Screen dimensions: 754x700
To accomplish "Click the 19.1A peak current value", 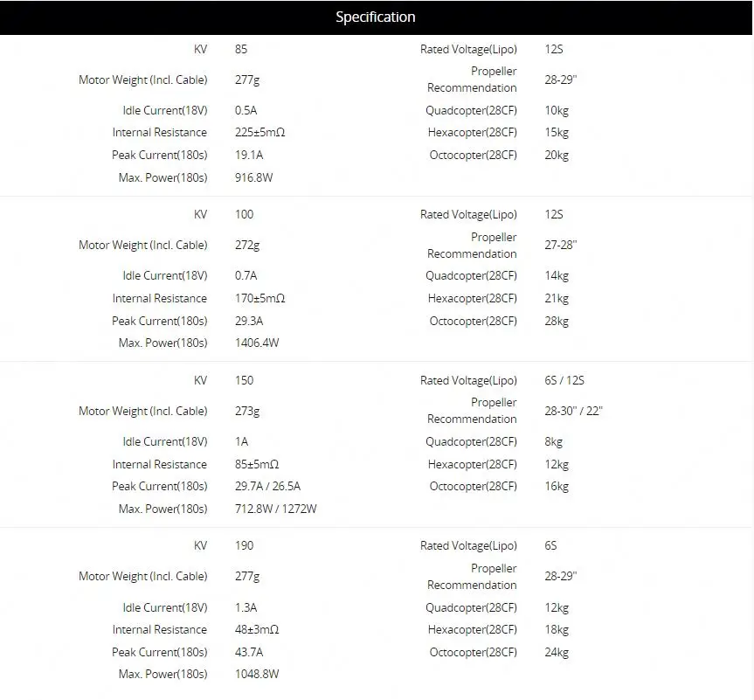I will pos(249,156).
